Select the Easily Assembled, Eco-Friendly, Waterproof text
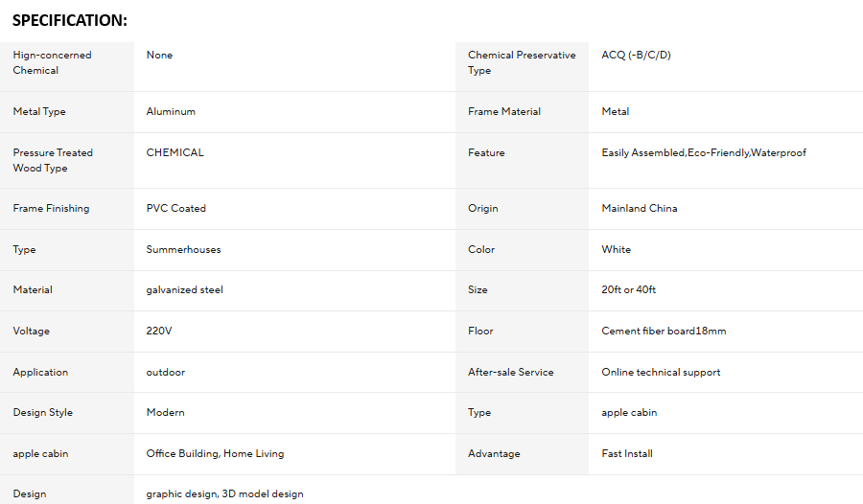863x504 pixels. (x=704, y=153)
